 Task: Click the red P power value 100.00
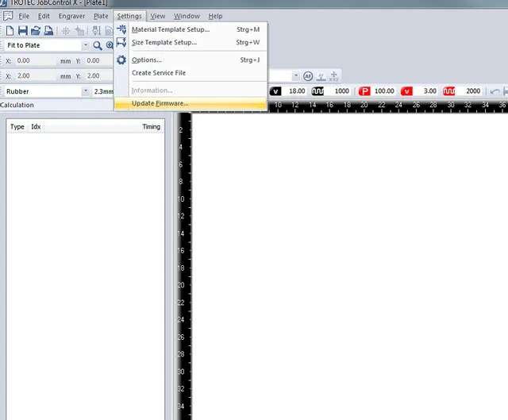384,91
